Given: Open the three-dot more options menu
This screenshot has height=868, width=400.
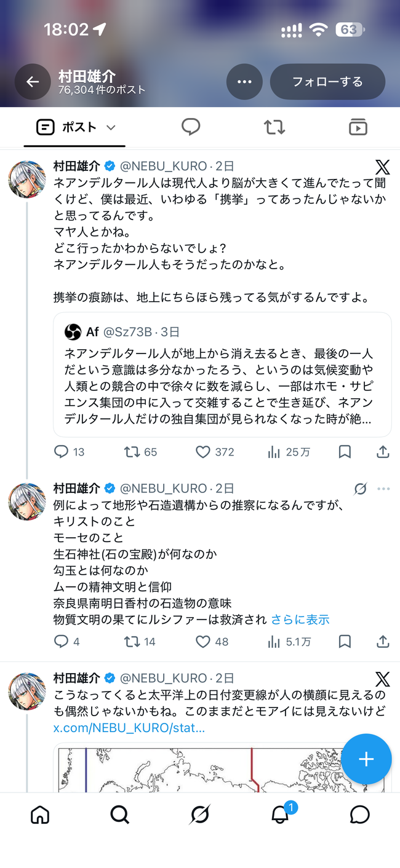Looking at the screenshot, I should (x=244, y=82).
